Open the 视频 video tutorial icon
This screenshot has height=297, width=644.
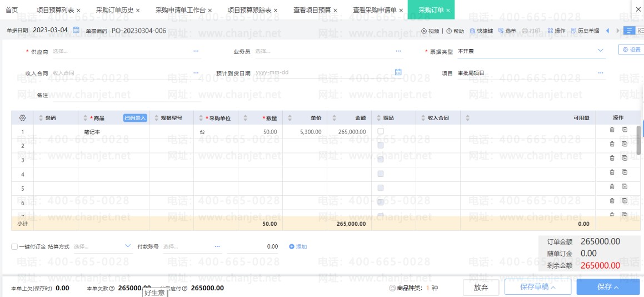tap(424, 31)
